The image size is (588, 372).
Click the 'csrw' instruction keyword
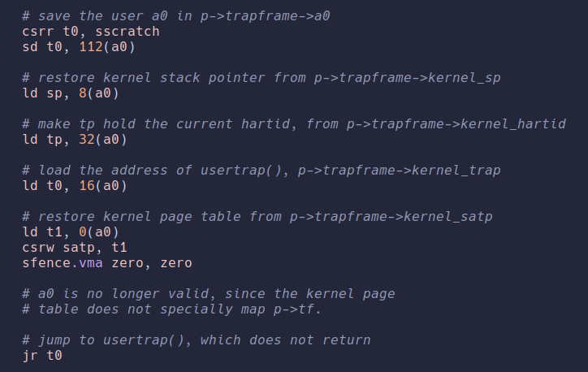coord(38,247)
